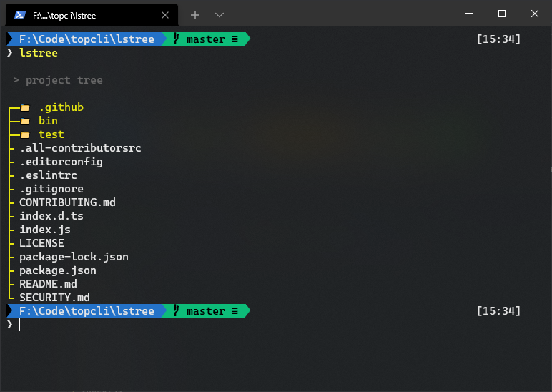
Task: Click the bottom F:\Code\topcli\lstree path segment
Action: pyautogui.click(x=87, y=311)
